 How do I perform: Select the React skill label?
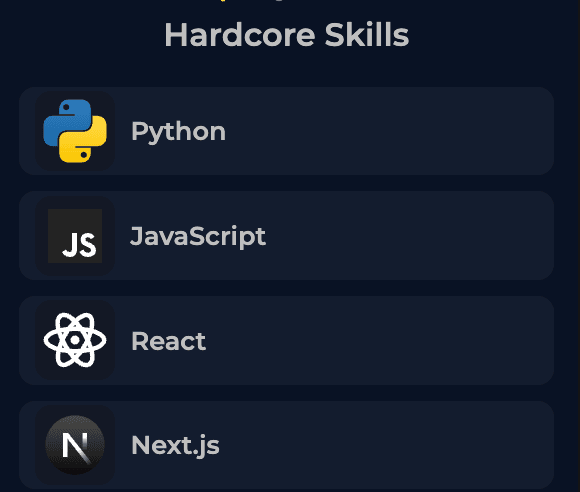pos(169,341)
